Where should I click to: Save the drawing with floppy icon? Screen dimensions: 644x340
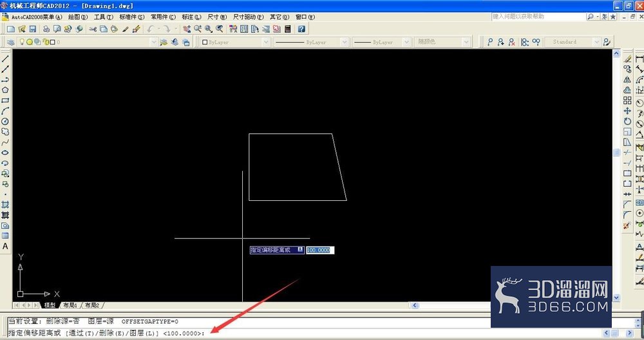pyautogui.click(x=32, y=29)
